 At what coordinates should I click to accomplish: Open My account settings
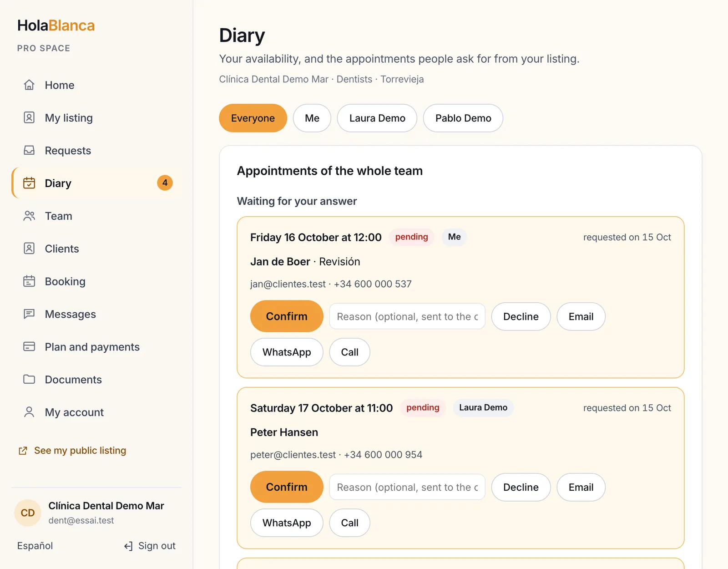[x=96, y=412]
